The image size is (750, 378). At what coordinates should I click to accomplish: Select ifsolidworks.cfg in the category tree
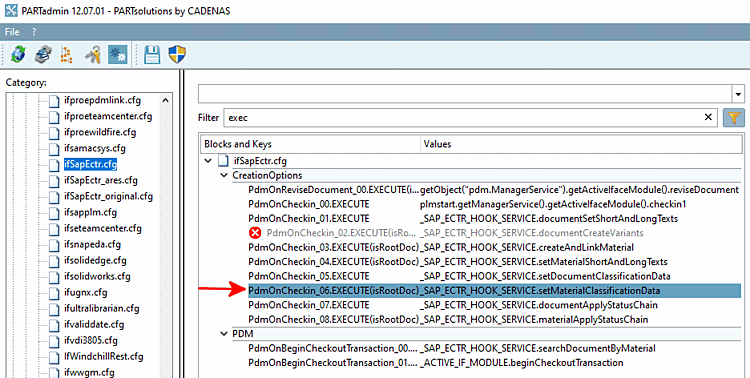click(x=97, y=276)
